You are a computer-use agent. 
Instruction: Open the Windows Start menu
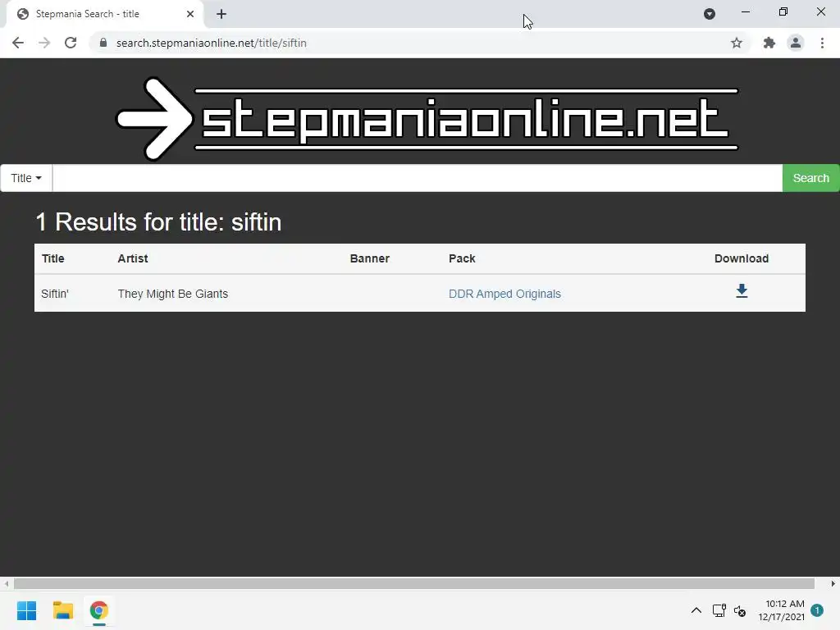coord(26,610)
